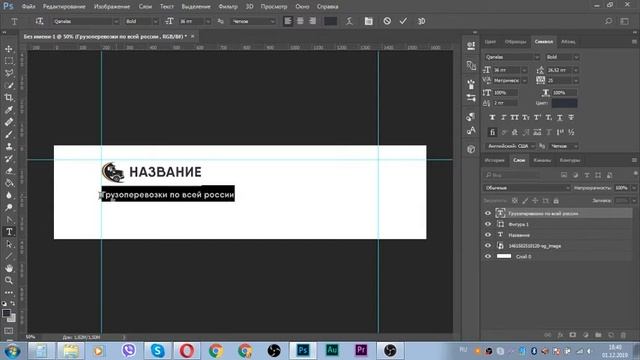Screen dimensions: 640x360
Task: Center align text
Action: 300,21
